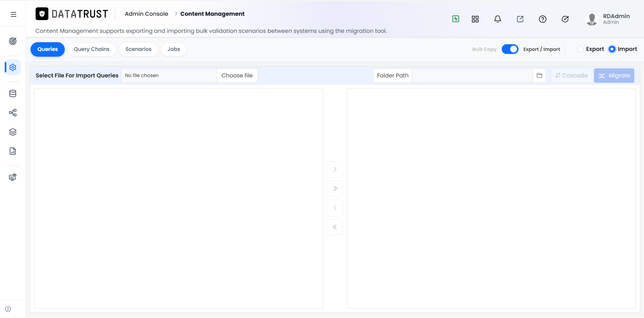Image resolution: width=644 pixels, height=318 pixels.
Task: Click the Folder Path input field
Action: point(473,75)
